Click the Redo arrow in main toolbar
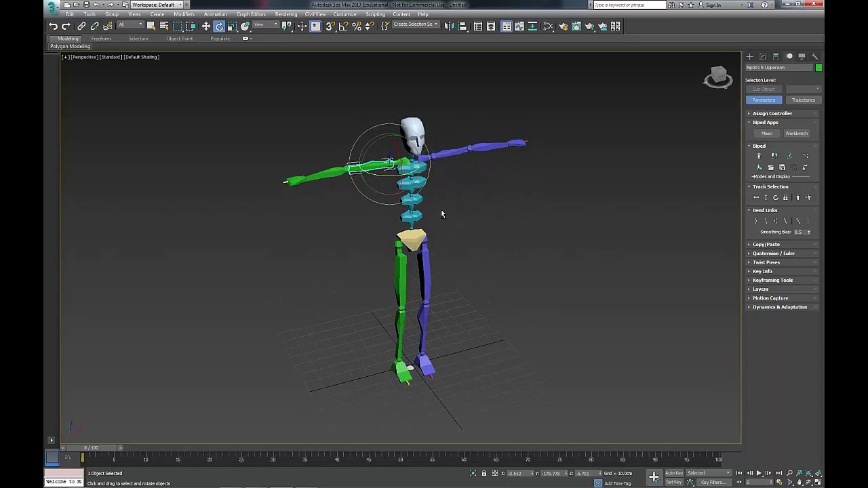This screenshot has height=488, width=868. (x=66, y=26)
